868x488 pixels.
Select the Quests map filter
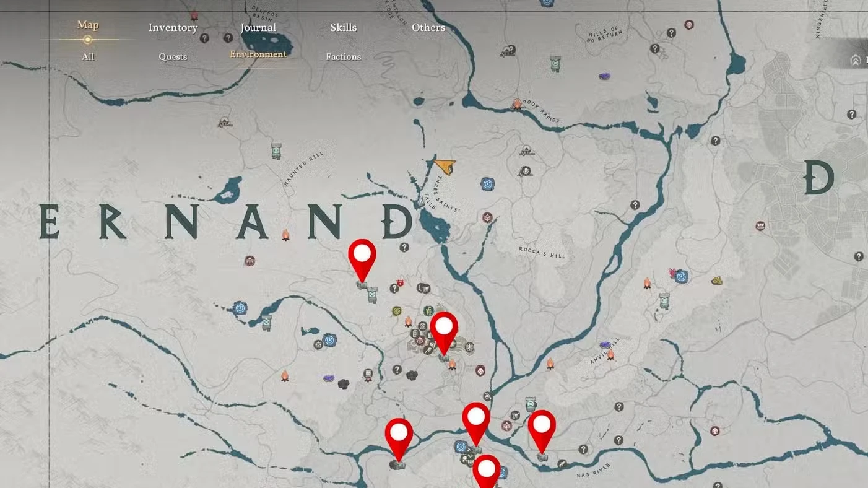173,56
